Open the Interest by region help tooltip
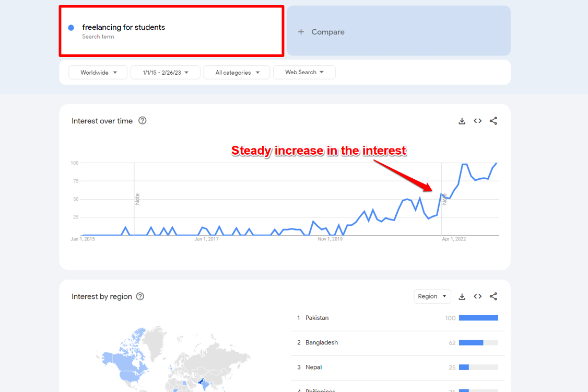The width and height of the screenshot is (588, 392). pyautogui.click(x=139, y=296)
